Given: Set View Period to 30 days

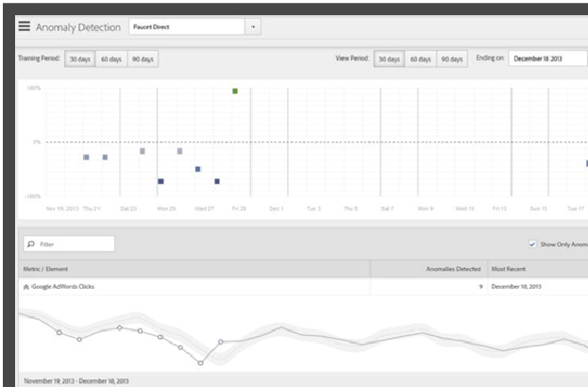Looking at the screenshot, I should coord(389,59).
